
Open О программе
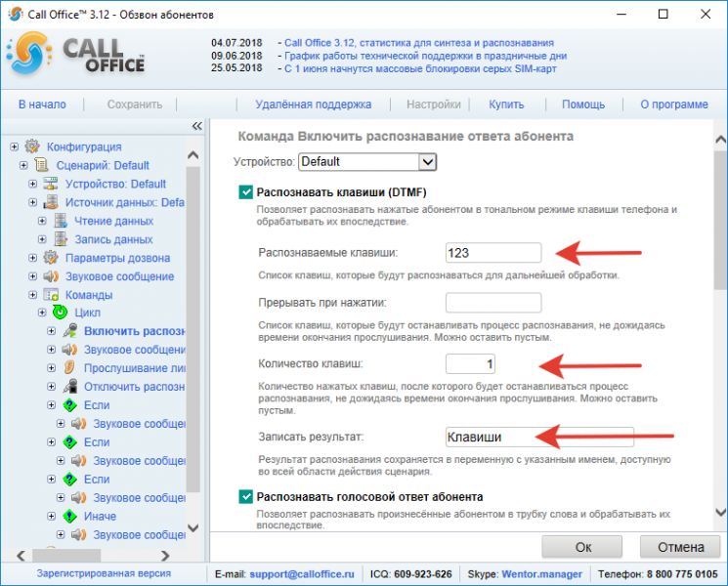point(674,105)
